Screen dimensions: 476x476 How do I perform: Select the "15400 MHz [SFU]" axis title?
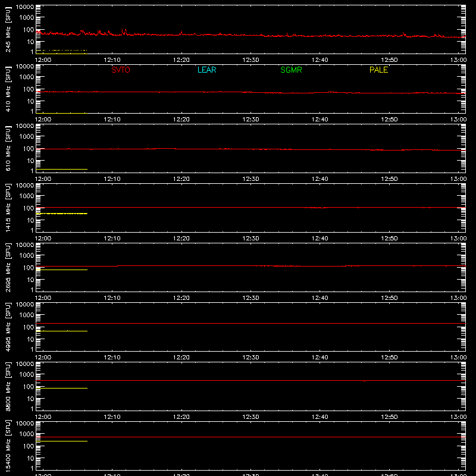click(8, 446)
